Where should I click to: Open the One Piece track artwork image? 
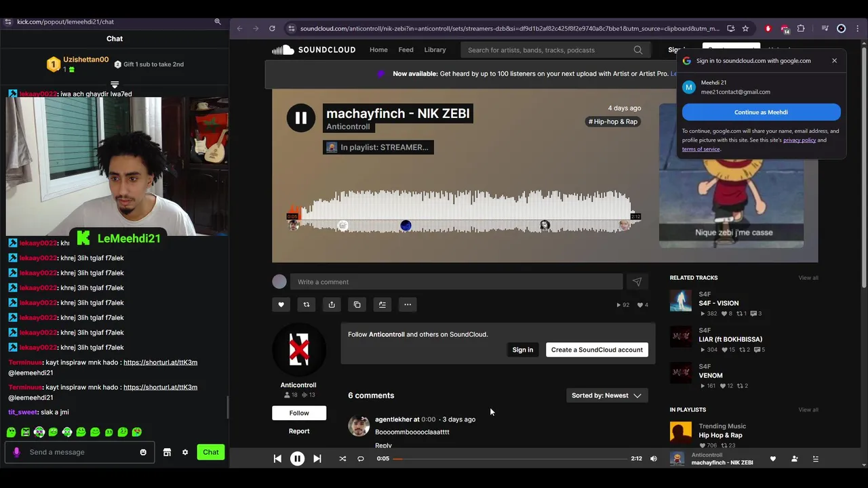[x=731, y=176]
